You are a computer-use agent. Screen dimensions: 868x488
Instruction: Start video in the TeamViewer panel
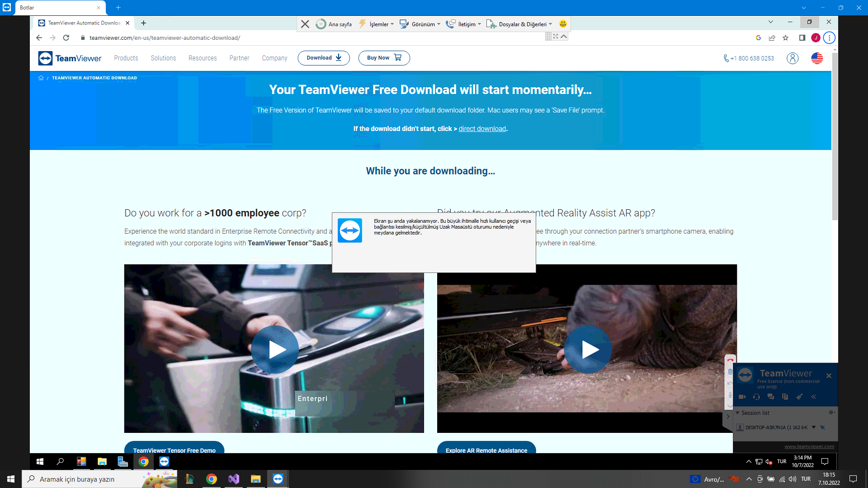click(x=742, y=397)
